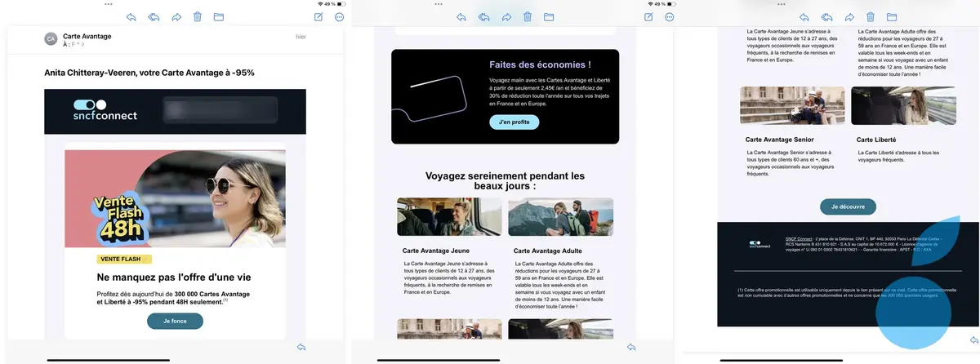Screen dimensions: 980x364
Task: Tap Forward arrow in left pane toolbar
Action: [x=176, y=16]
